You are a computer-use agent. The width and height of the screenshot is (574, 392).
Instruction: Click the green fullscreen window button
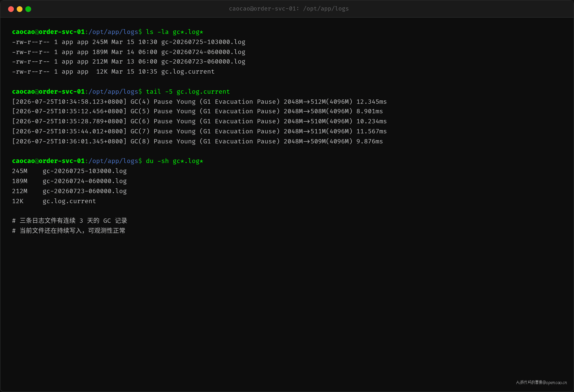[28, 9]
